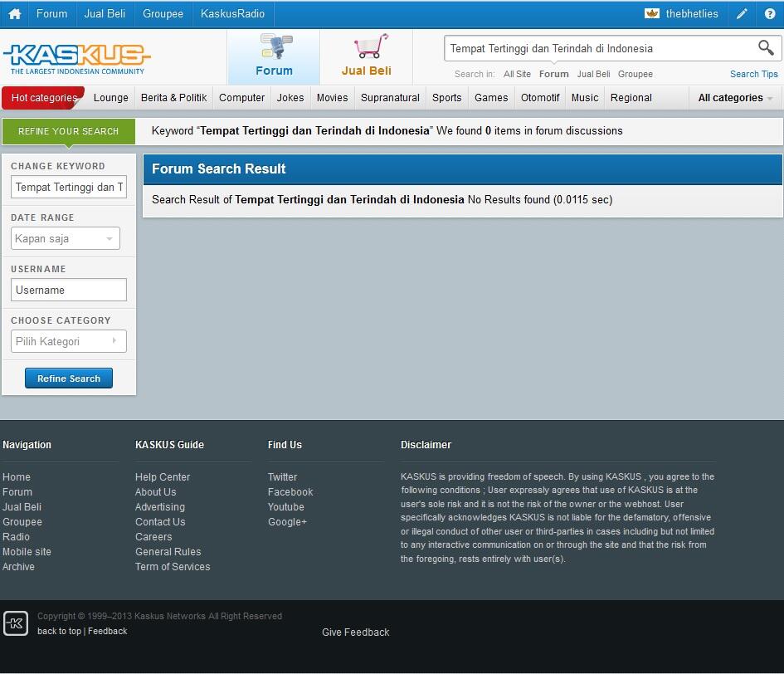The width and height of the screenshot is (784, 674).
Task: Open the Youtube link in Find Us
Action: pyautogui.click(x=286, y=507)
